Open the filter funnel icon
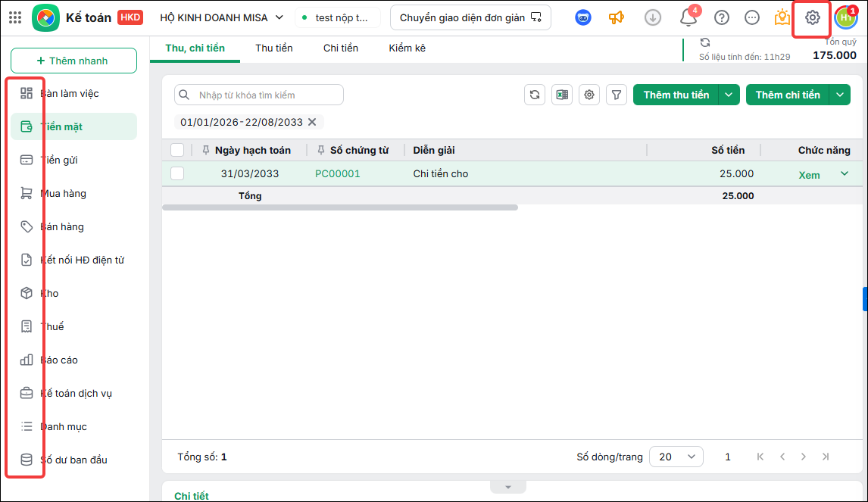This screenshot has height=502, width=868. [x=616, y=95]
